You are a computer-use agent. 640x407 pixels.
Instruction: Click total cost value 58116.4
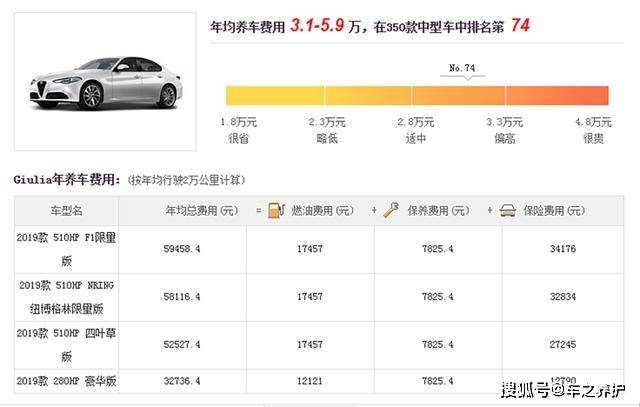182,297
